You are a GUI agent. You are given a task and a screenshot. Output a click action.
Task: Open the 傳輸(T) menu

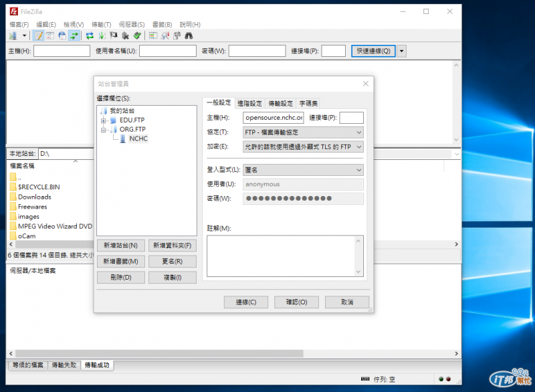coord(102,25)
